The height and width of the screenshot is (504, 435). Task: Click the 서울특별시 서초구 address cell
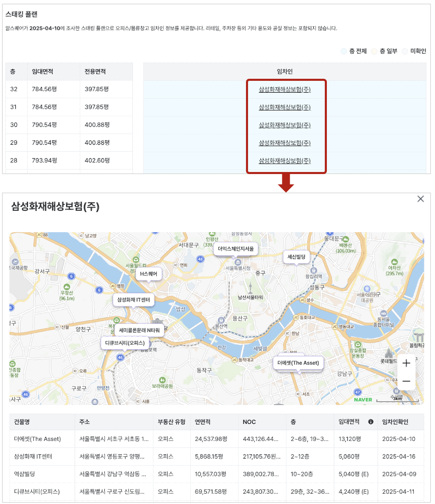[114, 439]
